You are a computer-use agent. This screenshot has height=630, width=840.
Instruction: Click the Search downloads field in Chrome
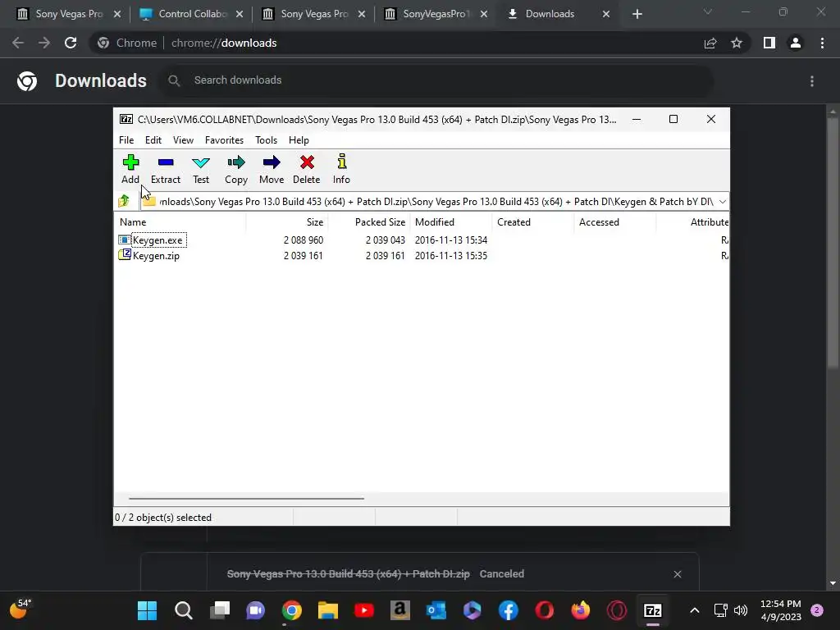(x=436, y=80)
